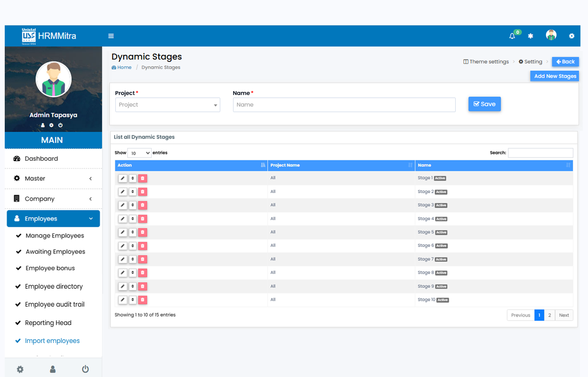Click the pencil edit icon for Stage 1
The width and height of the screenshot is (588, 377).
(122, 178)
